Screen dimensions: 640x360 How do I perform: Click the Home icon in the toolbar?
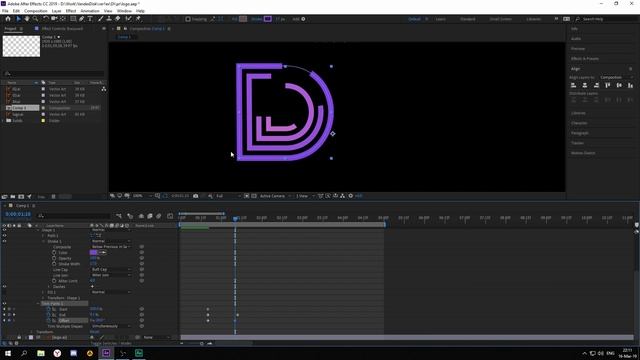click(8, 19)
